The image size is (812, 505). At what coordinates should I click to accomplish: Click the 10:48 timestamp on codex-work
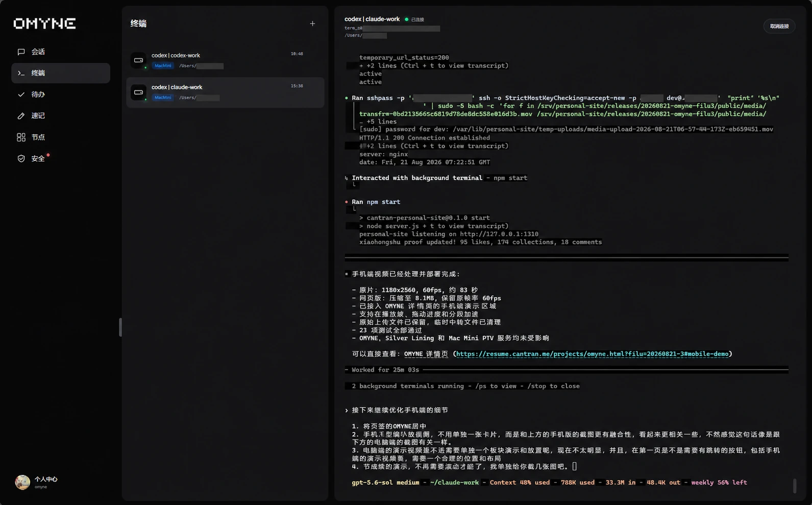tap(297, 54)
